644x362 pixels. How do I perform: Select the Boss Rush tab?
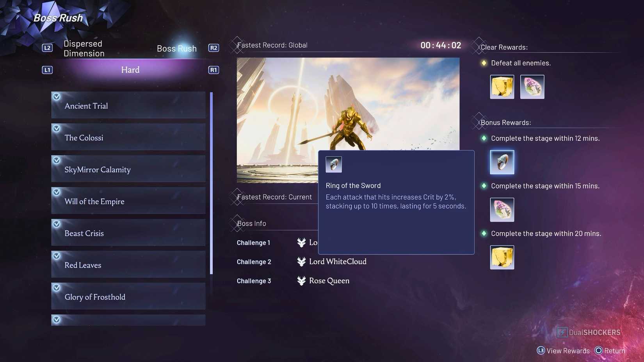tap(176, 49)
